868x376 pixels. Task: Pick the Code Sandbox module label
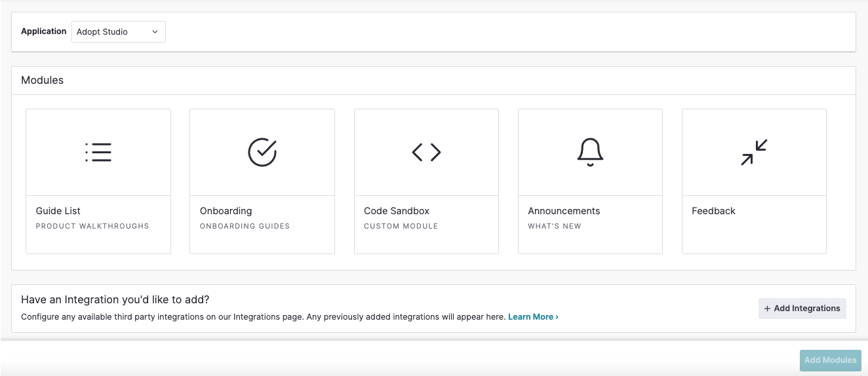coord(397,211)
